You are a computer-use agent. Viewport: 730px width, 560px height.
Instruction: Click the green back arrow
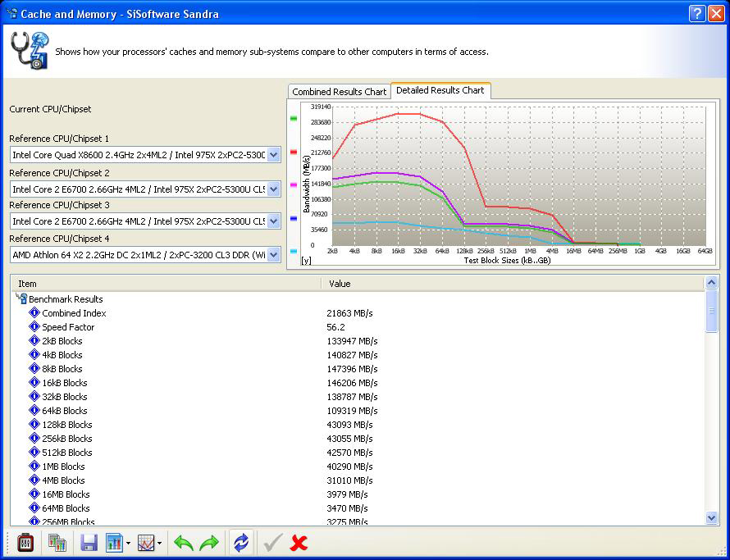pyautogui.click(x=183, y=543)
